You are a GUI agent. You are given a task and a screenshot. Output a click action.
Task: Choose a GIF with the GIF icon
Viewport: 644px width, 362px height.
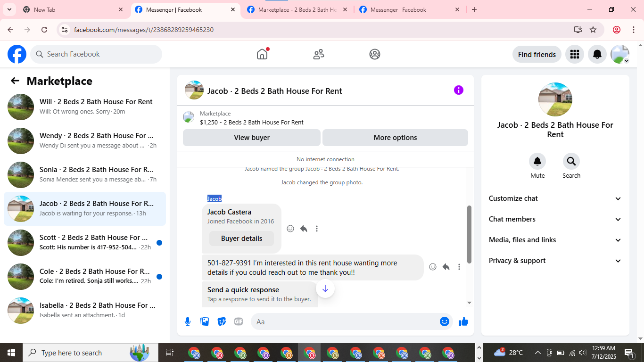(x=239, y=321)
